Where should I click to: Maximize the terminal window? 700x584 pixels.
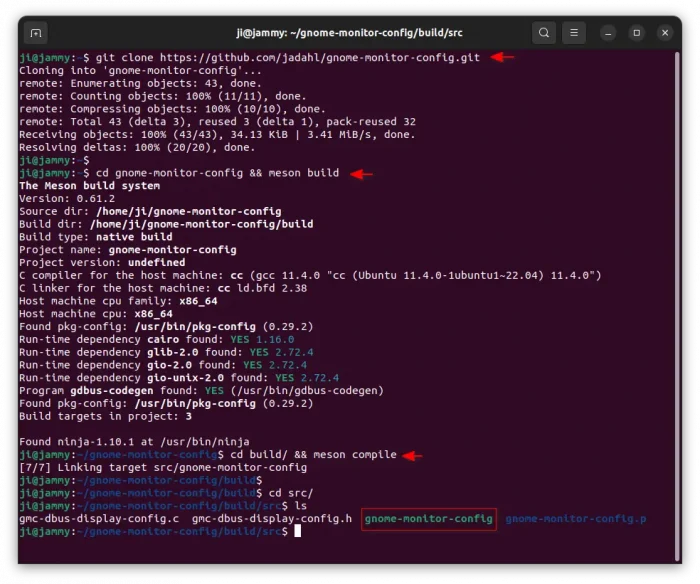pos(638,33)
